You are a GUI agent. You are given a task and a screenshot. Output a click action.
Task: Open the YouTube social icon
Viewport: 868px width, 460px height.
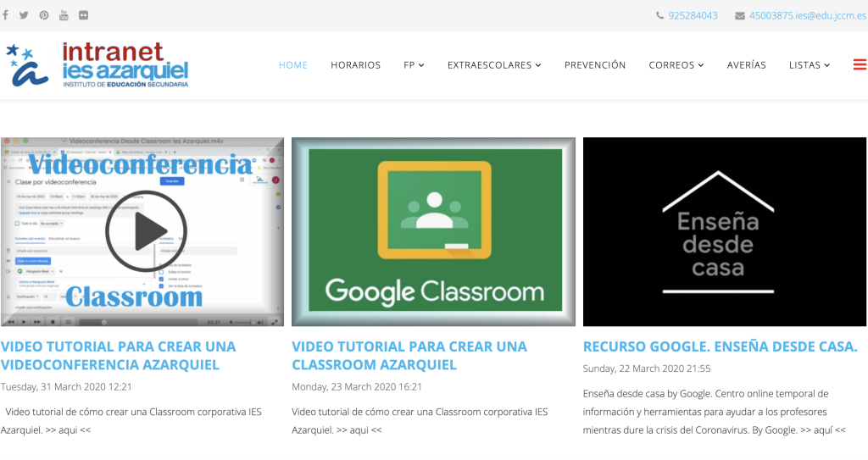pyautogui.click(x=64, y=15)
